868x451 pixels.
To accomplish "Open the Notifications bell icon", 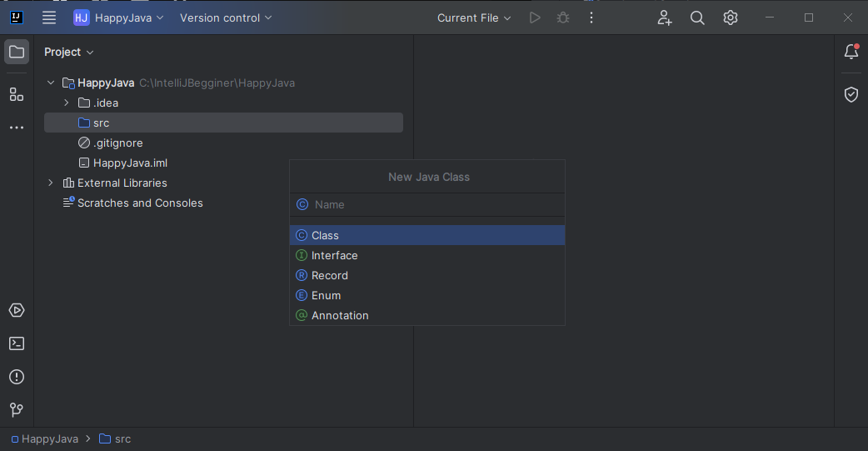I will pyautogui.click(x=851, y=52).
